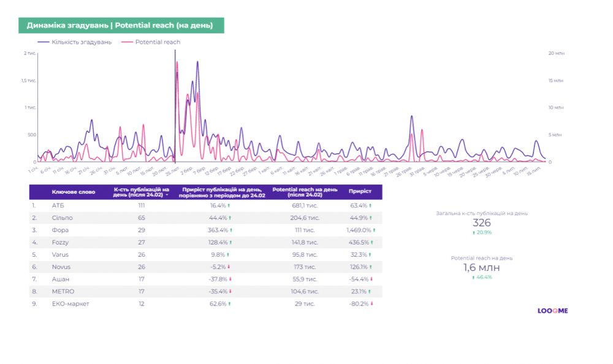
Task: Click green arrow beside total 20.9% growth
Action: [473, 232]
